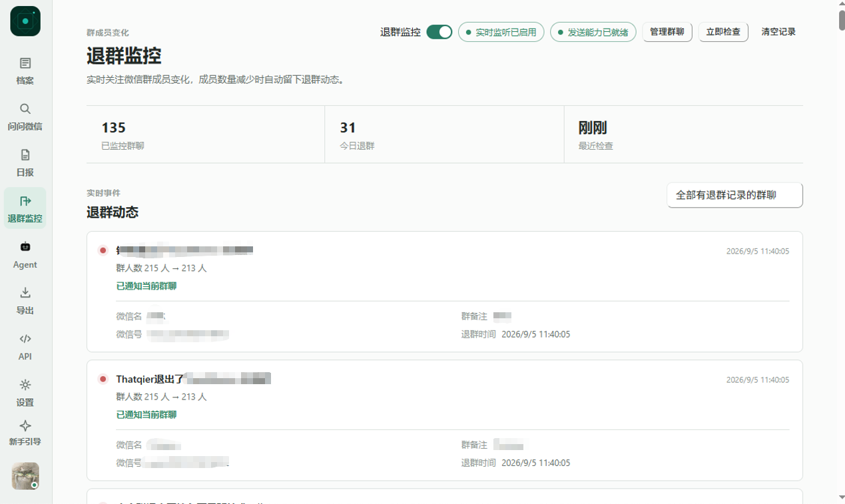Click the 退群动态 section heading

coord(113,212)
